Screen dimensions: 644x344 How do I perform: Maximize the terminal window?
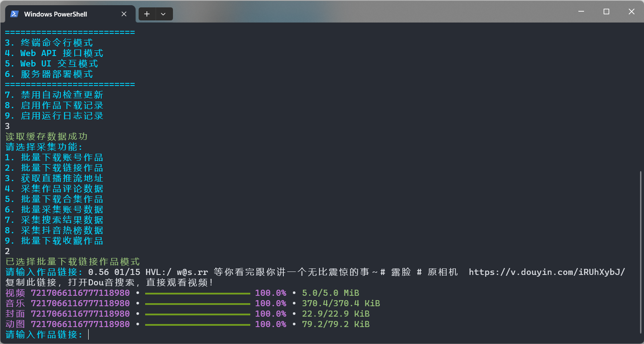tap(606, 12)
